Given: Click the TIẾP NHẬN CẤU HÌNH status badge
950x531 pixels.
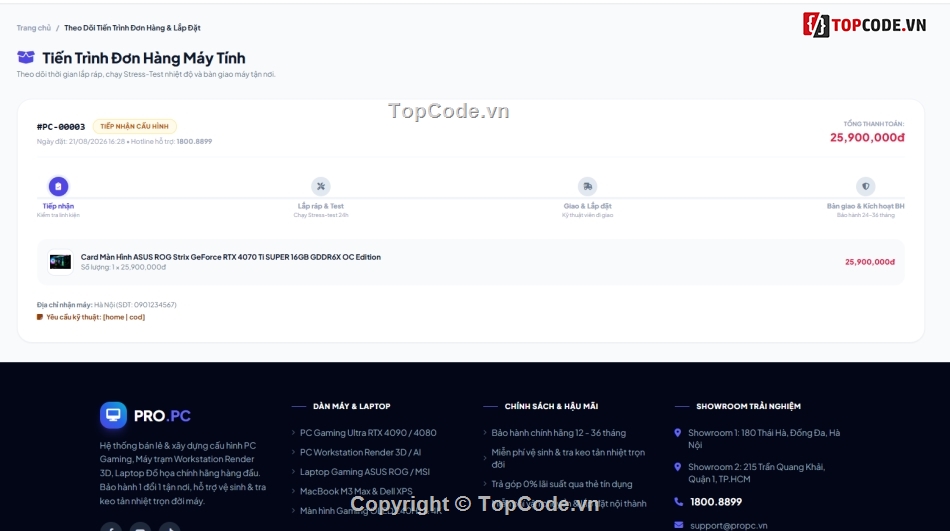Looking at the screenshot, I should click(135, 126).
